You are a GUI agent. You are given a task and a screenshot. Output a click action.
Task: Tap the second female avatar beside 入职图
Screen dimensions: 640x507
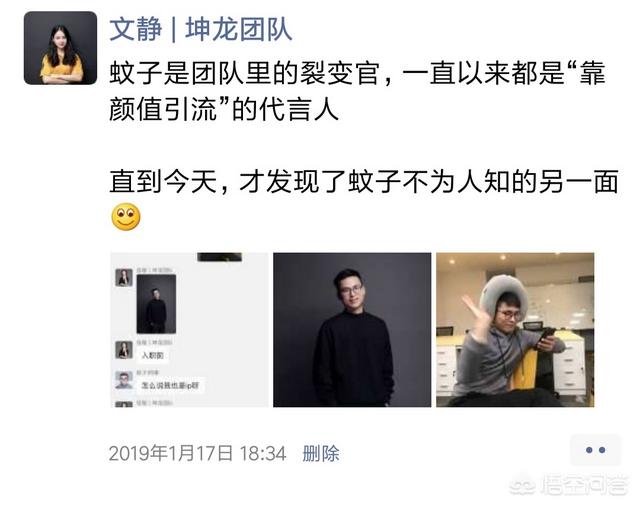point(124,350)
